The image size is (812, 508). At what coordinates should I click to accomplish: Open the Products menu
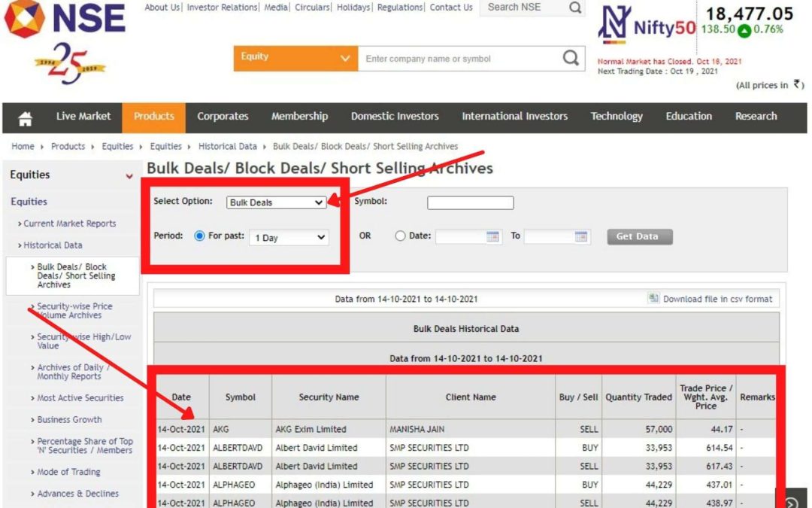coord(154,116)
